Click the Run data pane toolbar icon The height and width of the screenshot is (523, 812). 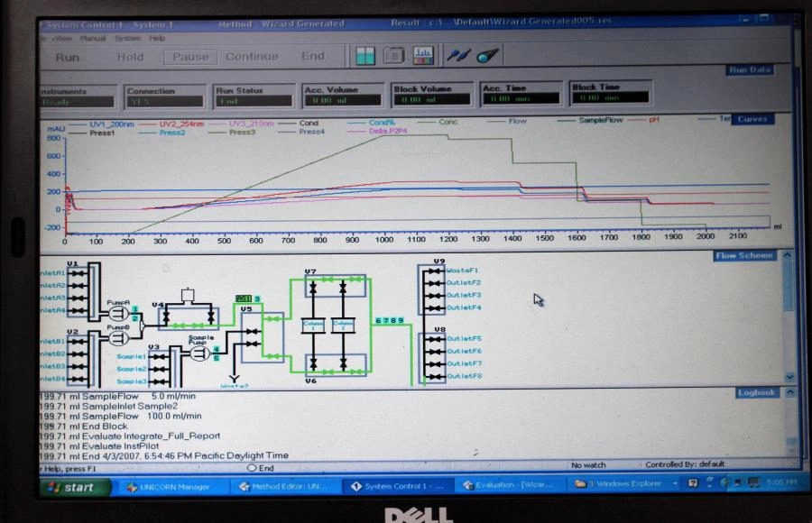coord(365,56)
